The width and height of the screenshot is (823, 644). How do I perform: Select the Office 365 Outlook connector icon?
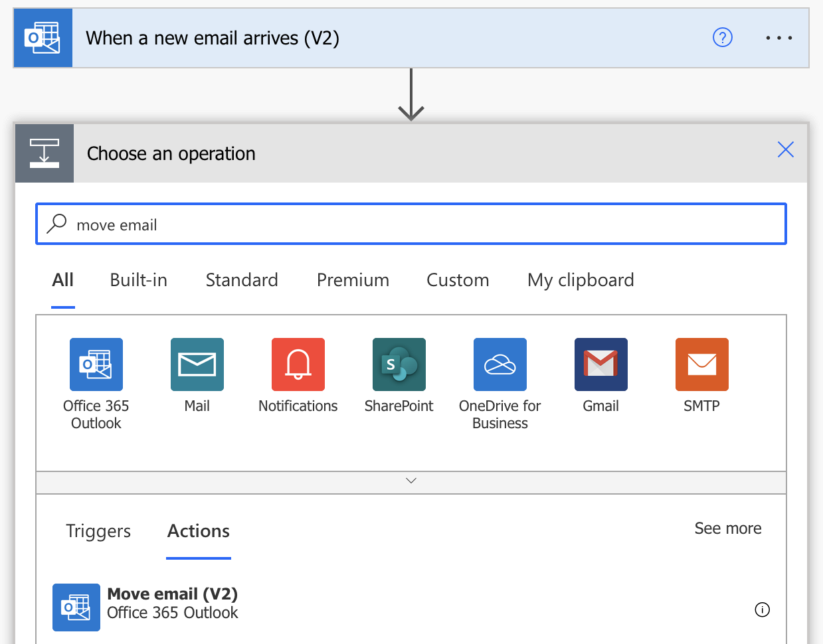[96, 364]
